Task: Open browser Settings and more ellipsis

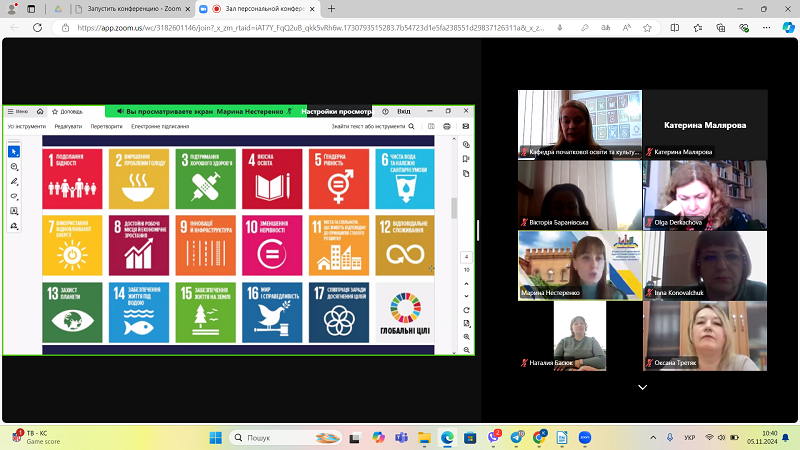Action: 766,28
